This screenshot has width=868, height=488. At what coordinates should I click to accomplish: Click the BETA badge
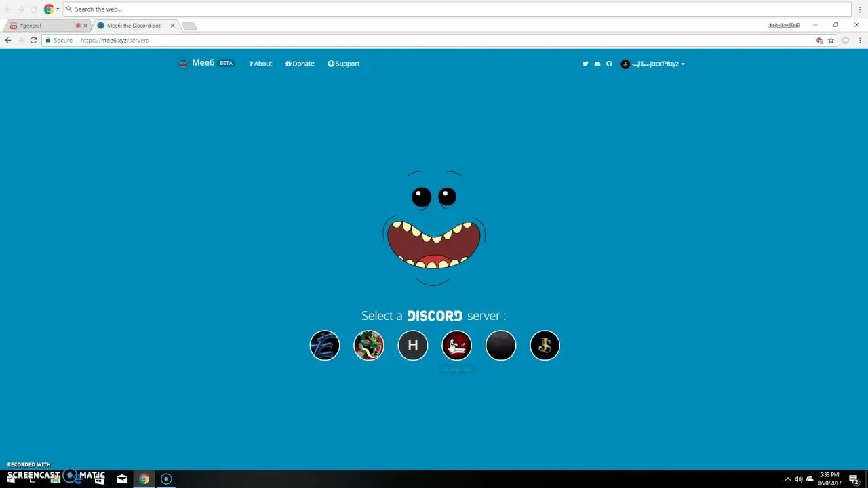click(x=226, y=63)
